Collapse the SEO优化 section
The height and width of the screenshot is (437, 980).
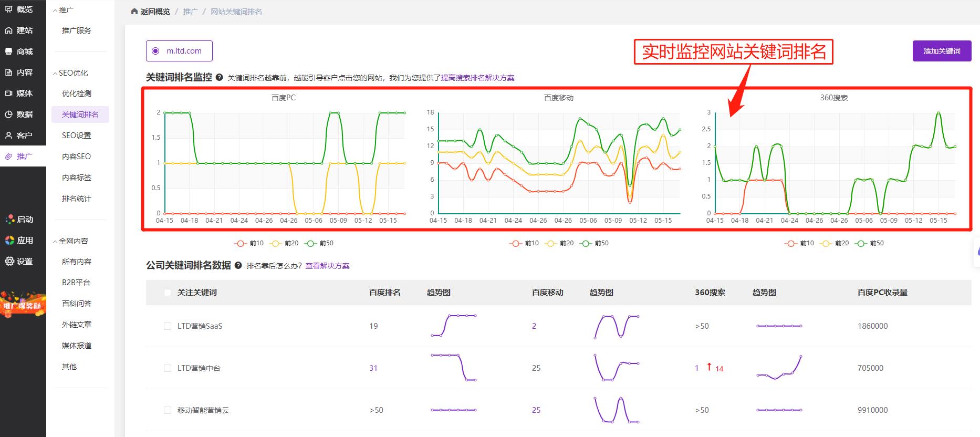click(x=55, y=73)
